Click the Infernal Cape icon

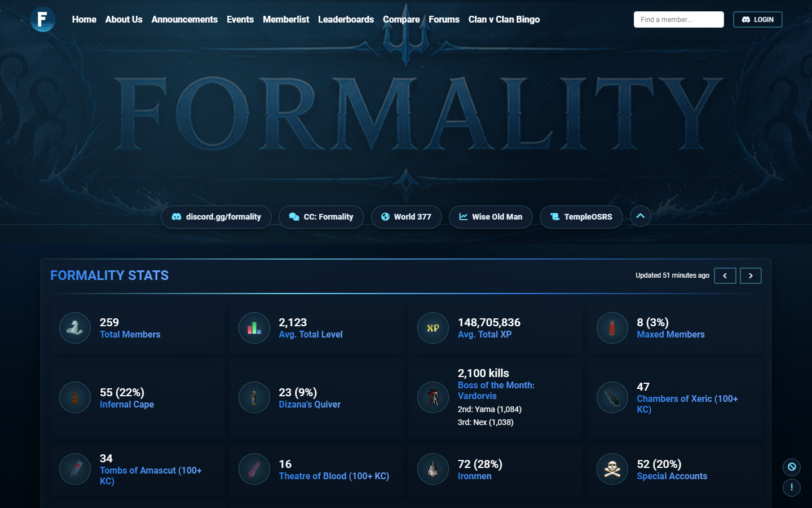pyautogui.click(x=75, y=397)
